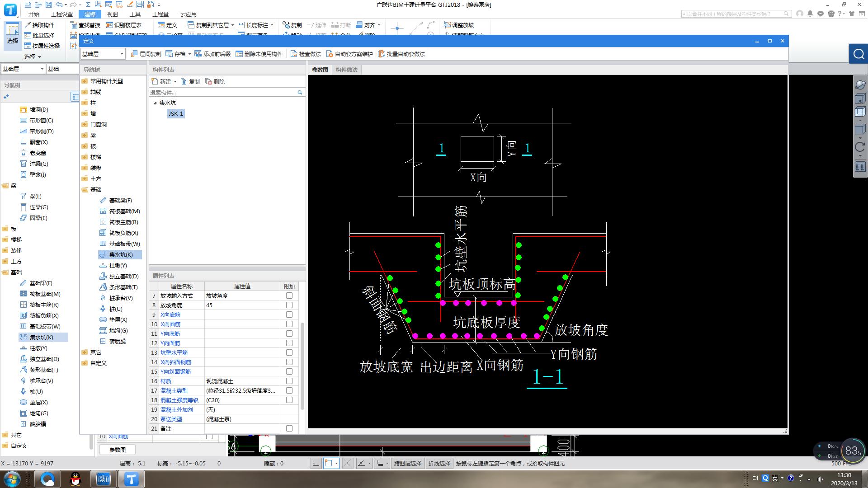Click the 自动套方案维护 icon
Viewport: 868px width, 488px height.
coord(330,54)
